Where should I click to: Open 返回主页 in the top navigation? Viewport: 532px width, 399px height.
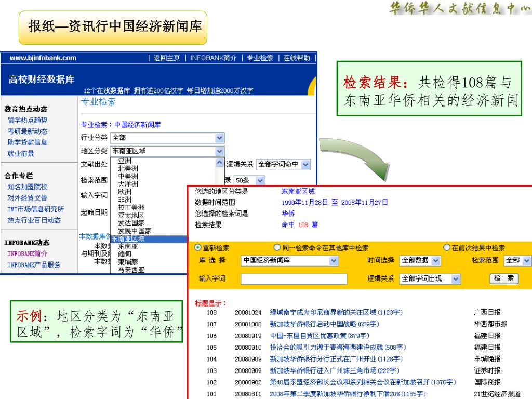pyautogui.click(x=166, y=58)
